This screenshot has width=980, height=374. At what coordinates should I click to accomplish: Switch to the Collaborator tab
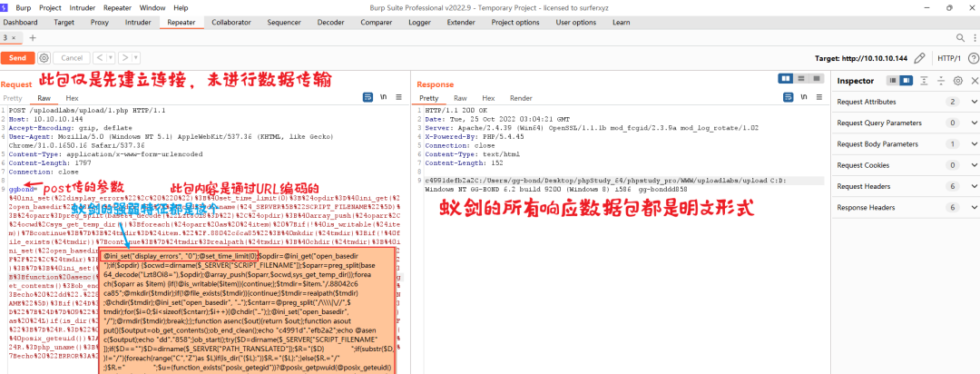231,23
